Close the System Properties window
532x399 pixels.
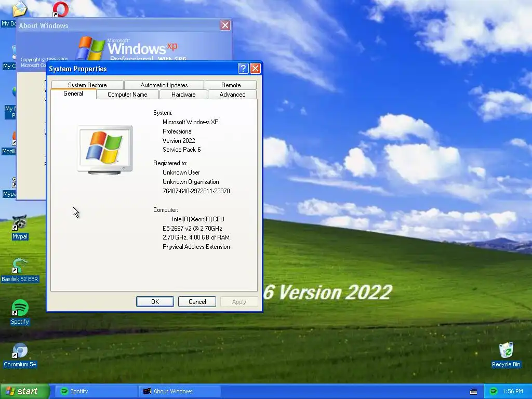click(255, 69)
